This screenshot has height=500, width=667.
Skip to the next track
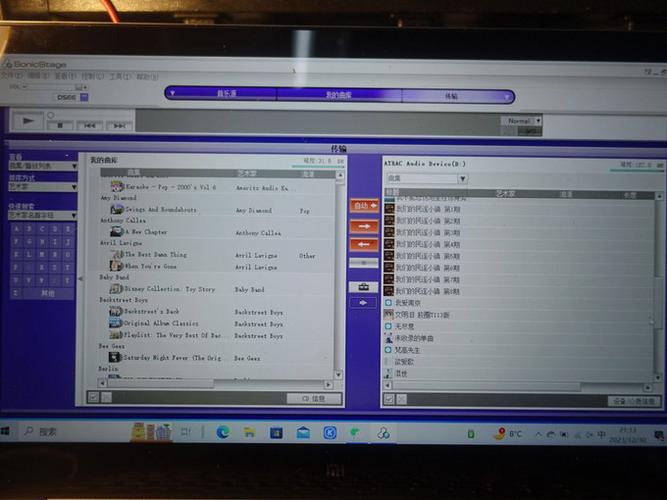pos(120,126)
